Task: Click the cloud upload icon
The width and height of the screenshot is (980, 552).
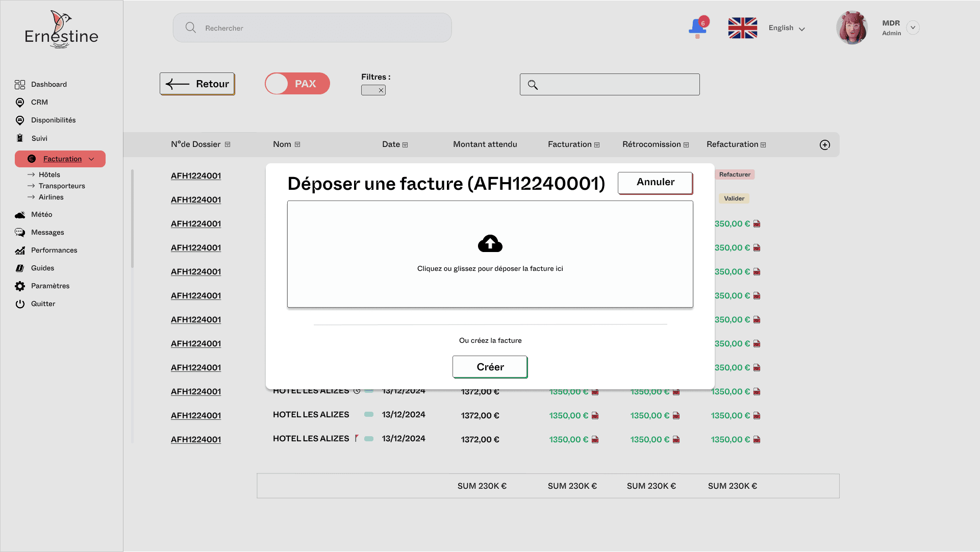Action: point(490,244)
